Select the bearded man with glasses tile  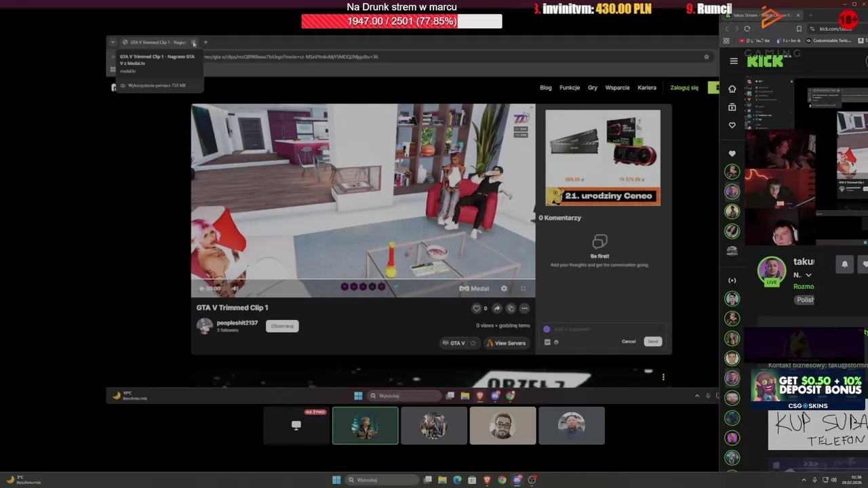point(503,426)
